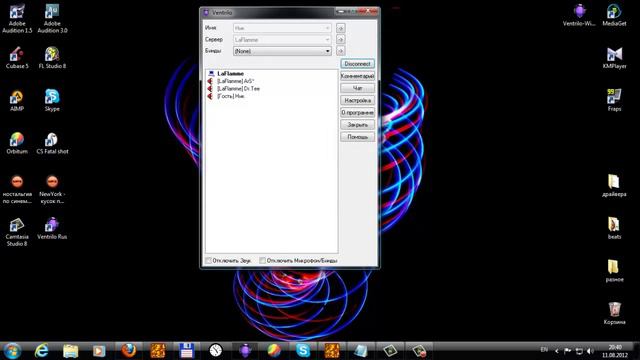Image resolution: width=640 pixels, height=360 pixels.
Task: Select the Skype desktop shortcut
Action: tap(52, 101)
